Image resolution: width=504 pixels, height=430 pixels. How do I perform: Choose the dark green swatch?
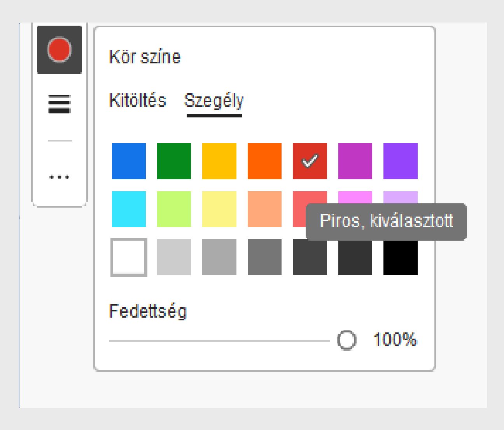(174, 161)
